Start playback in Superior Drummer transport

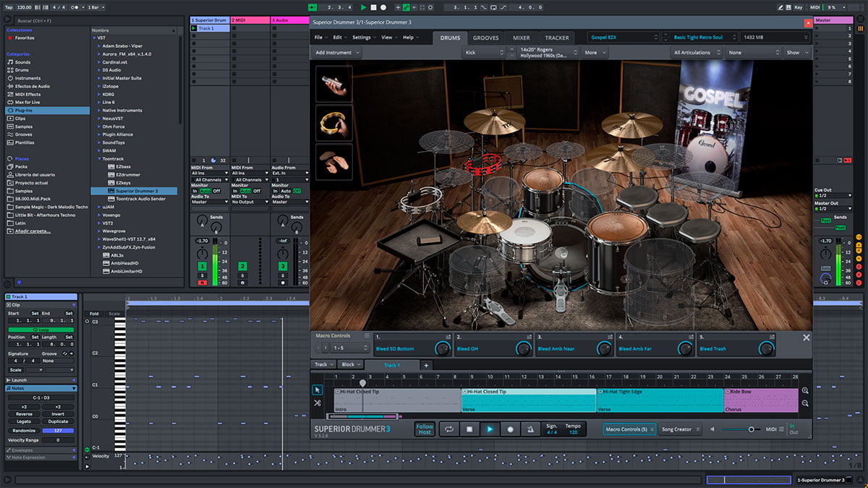click(x=490, y=429)
